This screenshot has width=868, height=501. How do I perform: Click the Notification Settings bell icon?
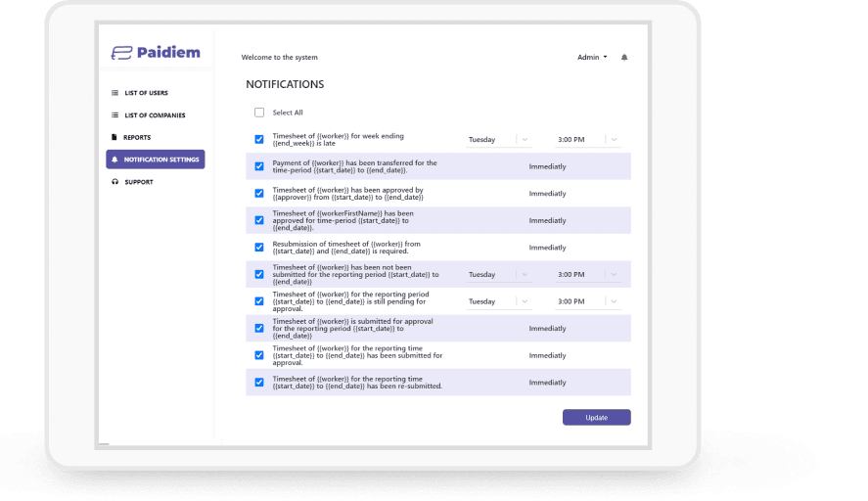114,159
